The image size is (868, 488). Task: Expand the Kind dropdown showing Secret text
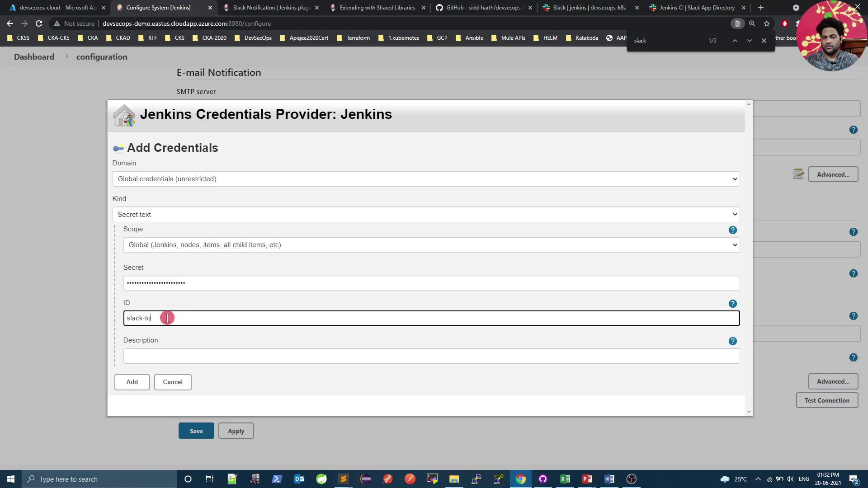coord(425,215)
